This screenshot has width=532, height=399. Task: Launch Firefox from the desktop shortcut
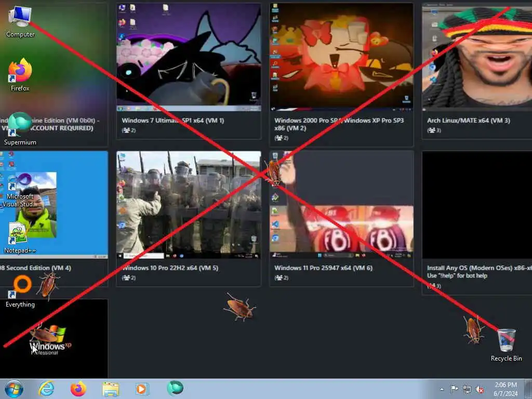(20, 75)
